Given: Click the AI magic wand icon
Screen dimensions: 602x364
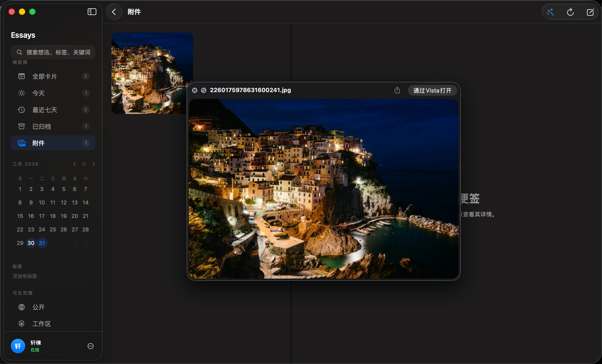Looking at the screenshot, I should coord(550,12).
